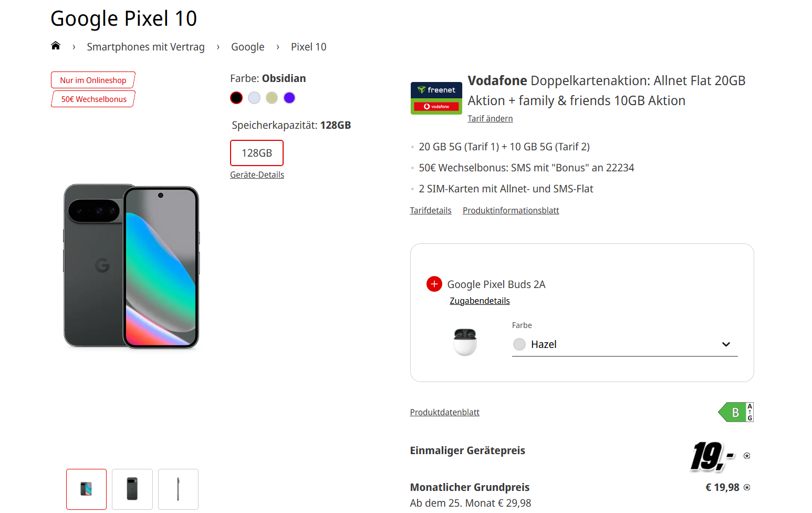
Task: Choose the light blue phone color
Action: tap(254, 98)
